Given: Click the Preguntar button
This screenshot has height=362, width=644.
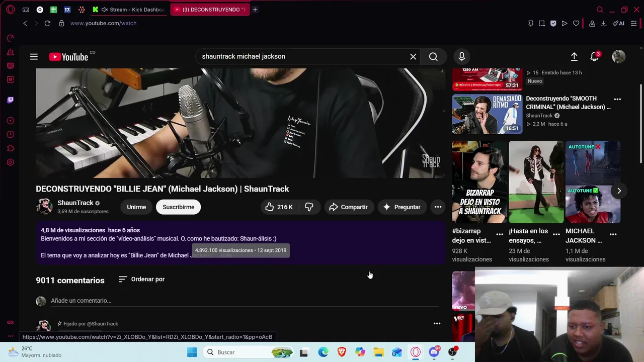Looking at the screenshot, I should pos(402,207).
